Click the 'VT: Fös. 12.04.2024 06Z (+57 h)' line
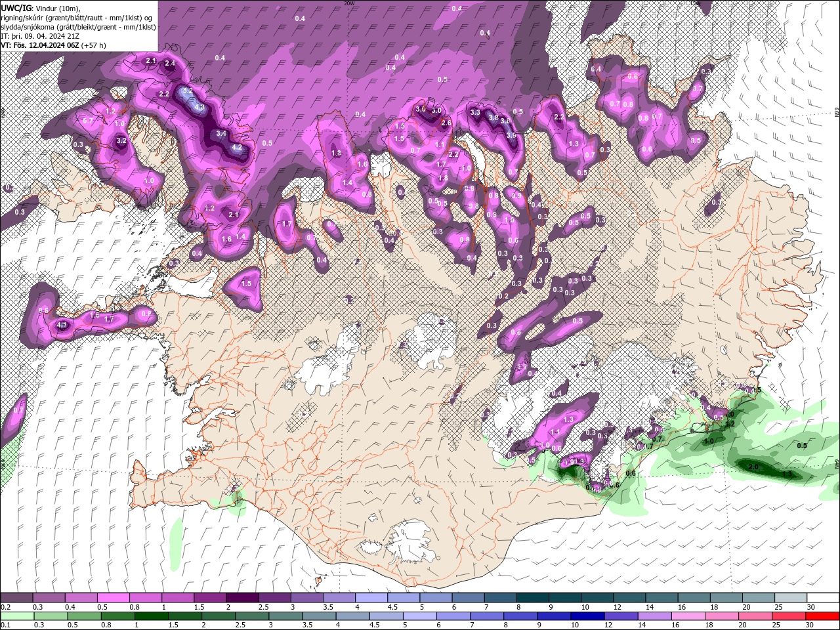840x630 pixels. click(54, 45)
